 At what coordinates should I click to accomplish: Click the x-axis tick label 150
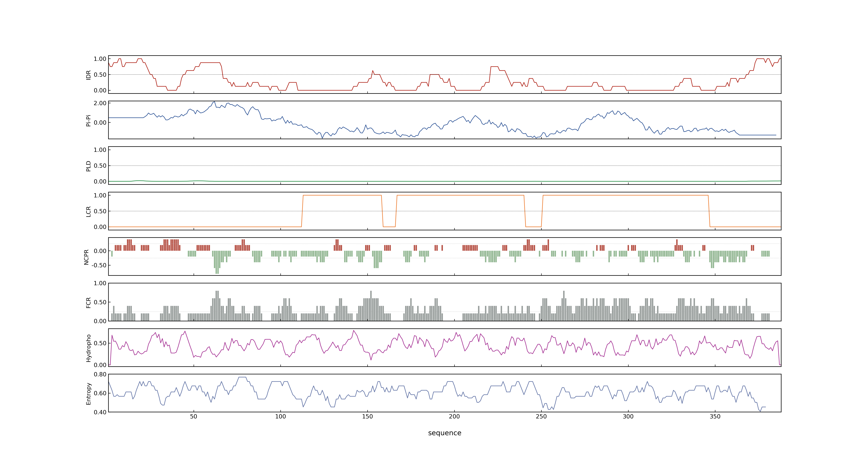[x=367, y=416]
